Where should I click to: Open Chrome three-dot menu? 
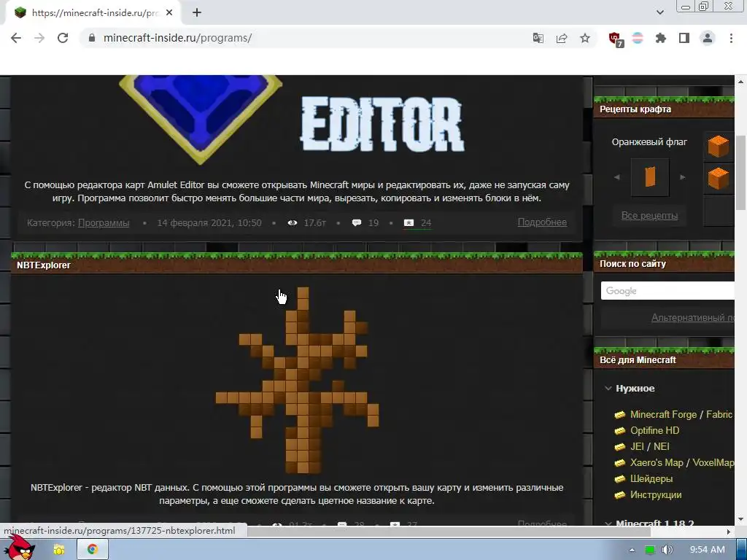pos(731,38)
